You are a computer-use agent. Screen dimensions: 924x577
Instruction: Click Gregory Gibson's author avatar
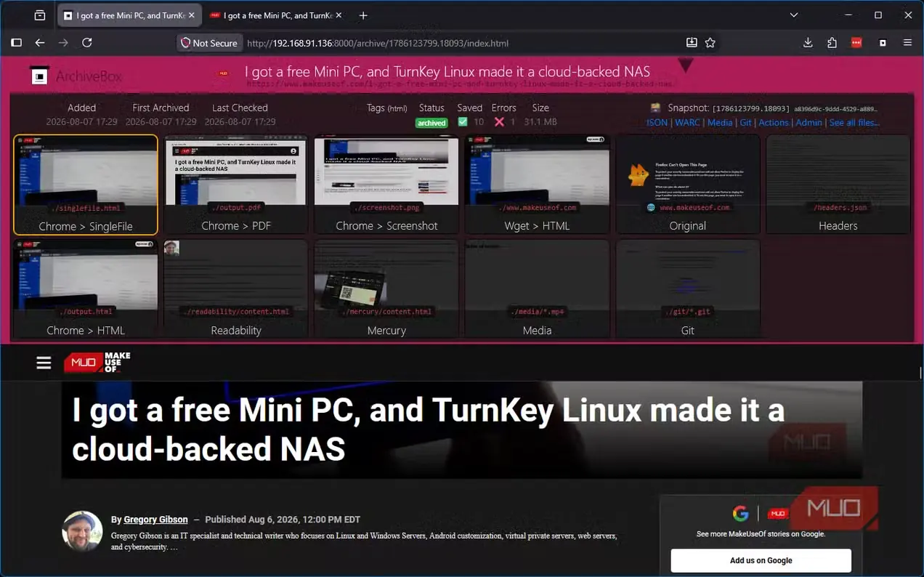click(82, 531)
